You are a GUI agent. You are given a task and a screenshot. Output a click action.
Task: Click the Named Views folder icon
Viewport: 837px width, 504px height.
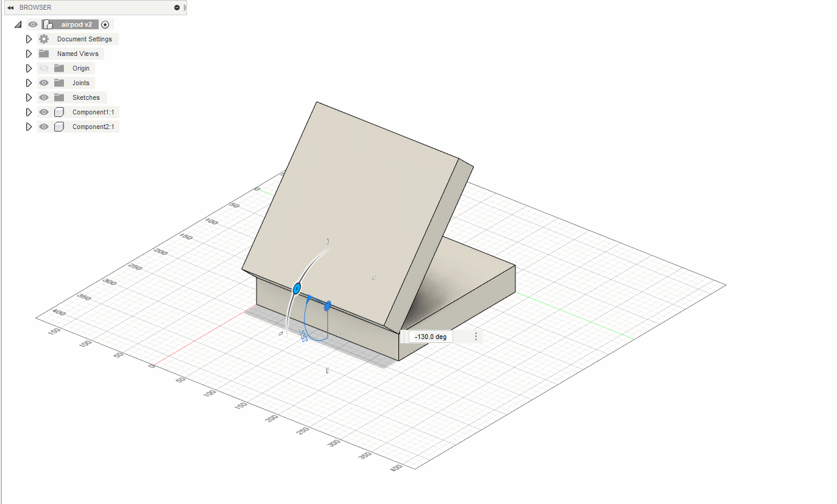(43, 53)
